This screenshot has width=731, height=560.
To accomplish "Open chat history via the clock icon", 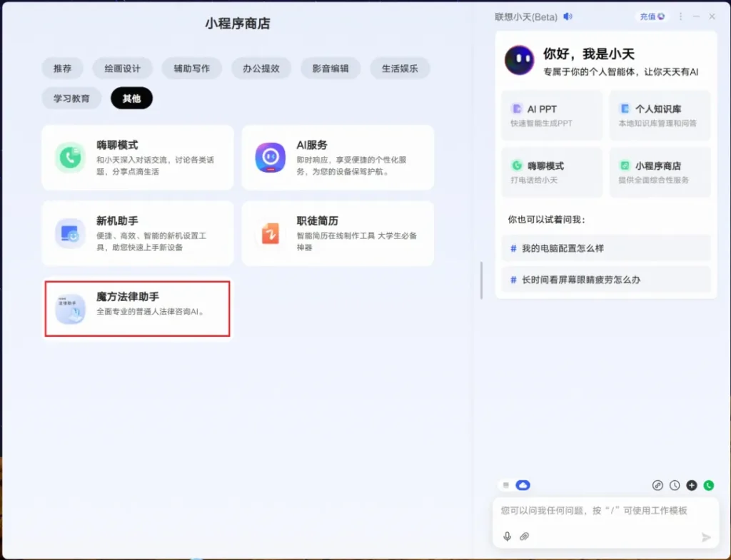I will tap(675, 485).
